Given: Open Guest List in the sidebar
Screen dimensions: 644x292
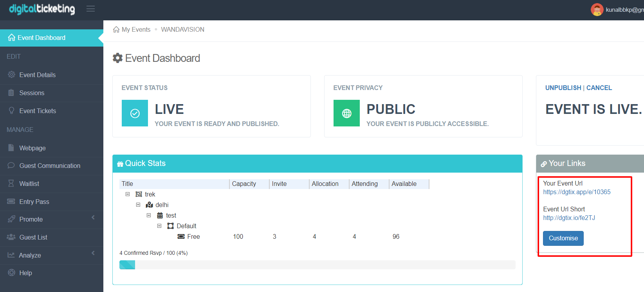Looking at the screenshot, I should (52, 237).
